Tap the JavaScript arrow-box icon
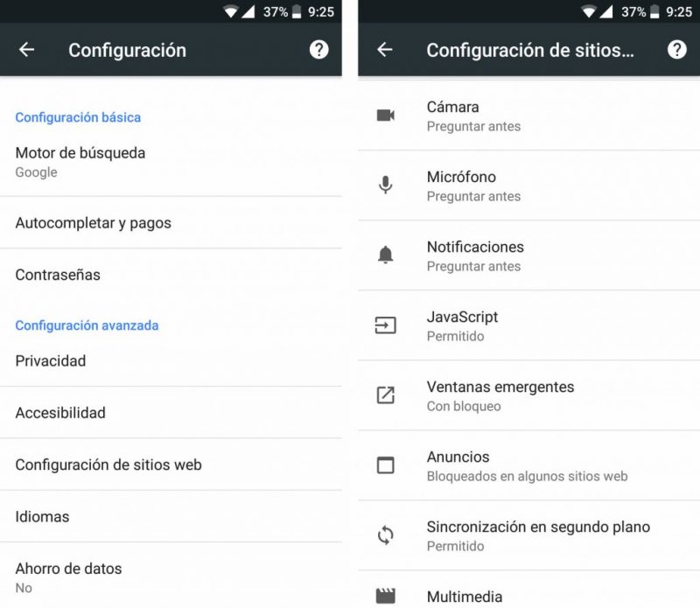This screenshot has width=700, height=608. pos(385,325)
